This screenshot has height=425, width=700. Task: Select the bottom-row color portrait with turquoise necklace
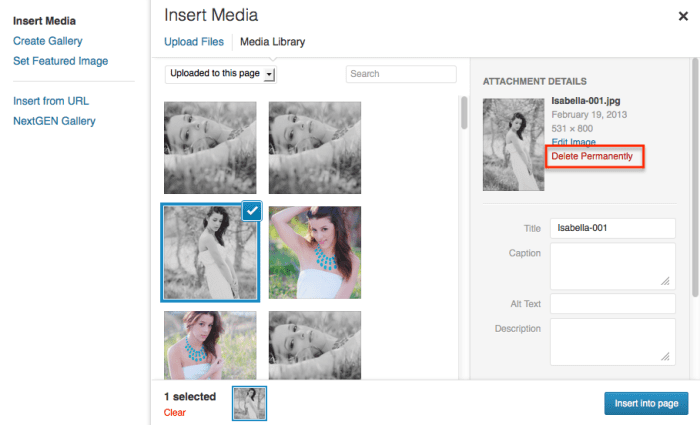210,345
